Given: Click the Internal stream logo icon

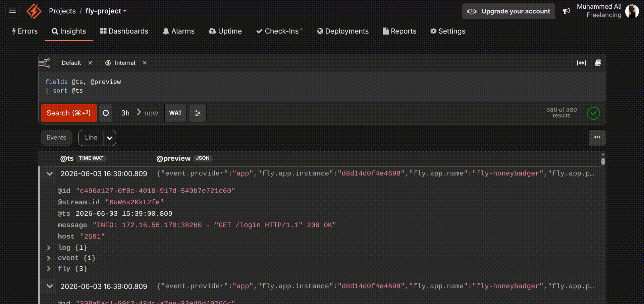Looking at the screenshot, I should 108,63.
